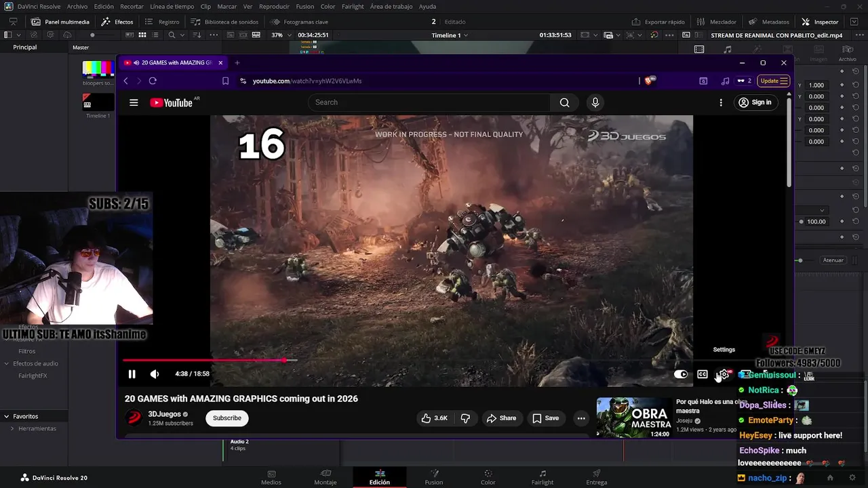Open the Timeline 1 selector dropdown

[450, 35]
